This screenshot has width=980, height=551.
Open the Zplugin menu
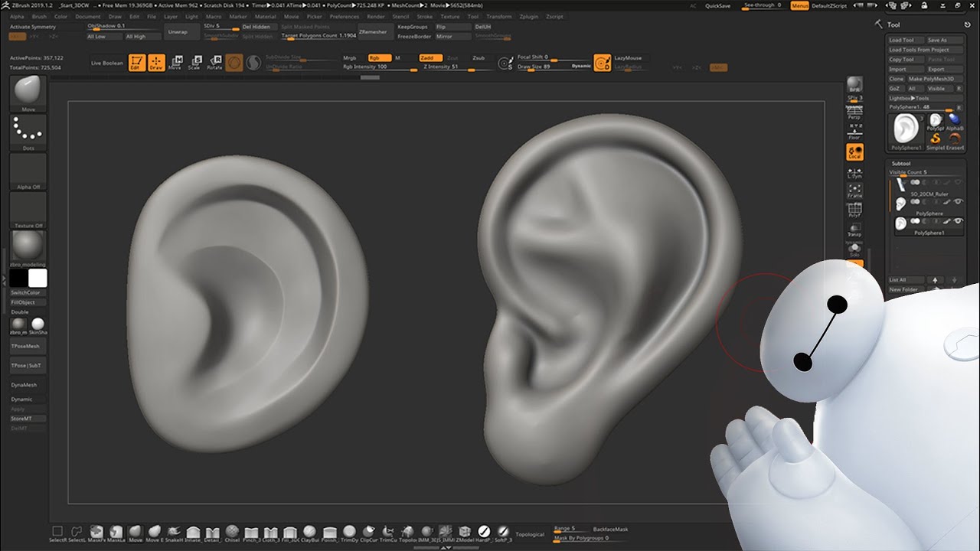pos(528,16)
